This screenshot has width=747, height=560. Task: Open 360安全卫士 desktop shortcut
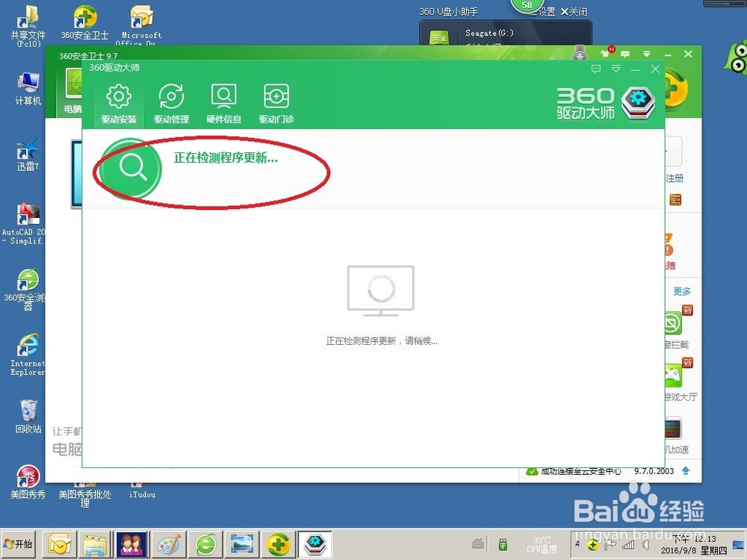(84, 23)
